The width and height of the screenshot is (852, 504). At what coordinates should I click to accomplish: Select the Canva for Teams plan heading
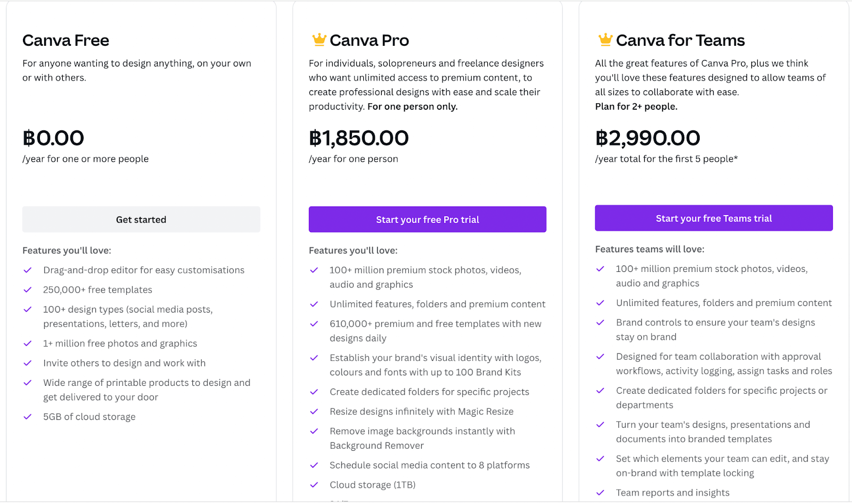pyautogui.click(x=680, y=40)
